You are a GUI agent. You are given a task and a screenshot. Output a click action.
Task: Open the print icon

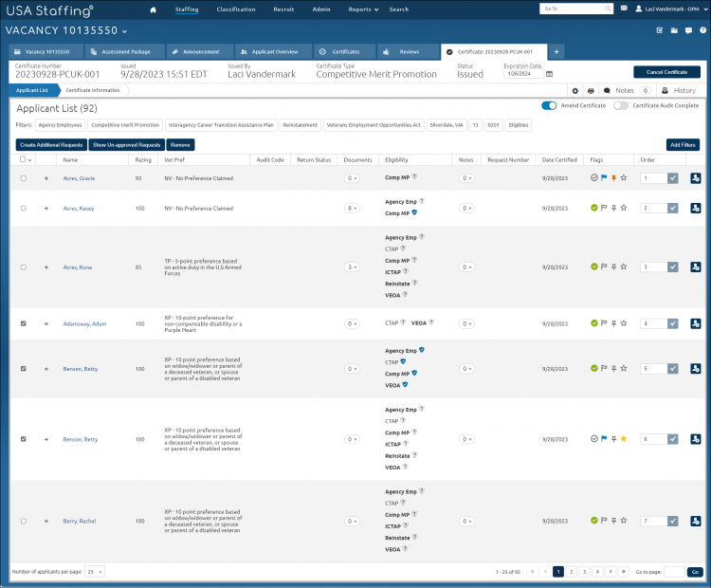coord(591,91)
